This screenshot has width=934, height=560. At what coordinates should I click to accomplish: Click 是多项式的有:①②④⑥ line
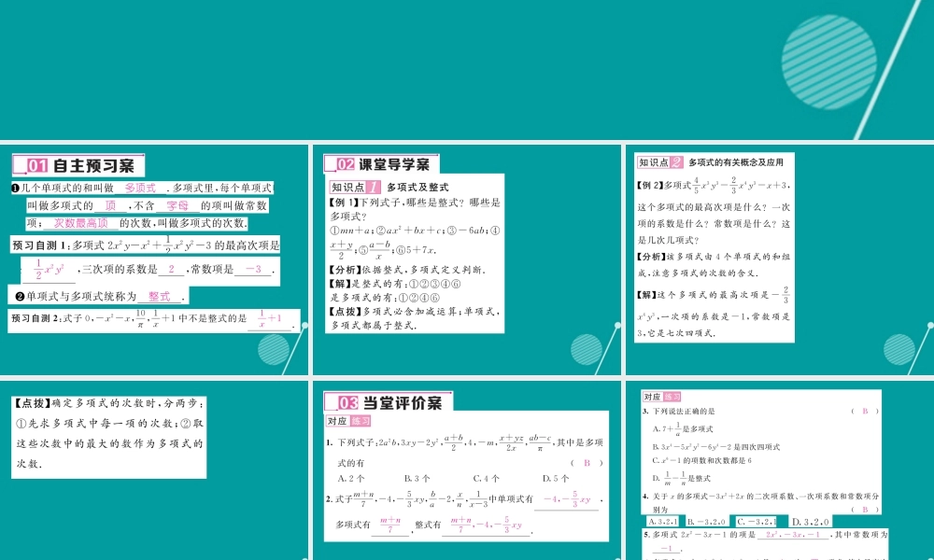click(x=386, y=298)
